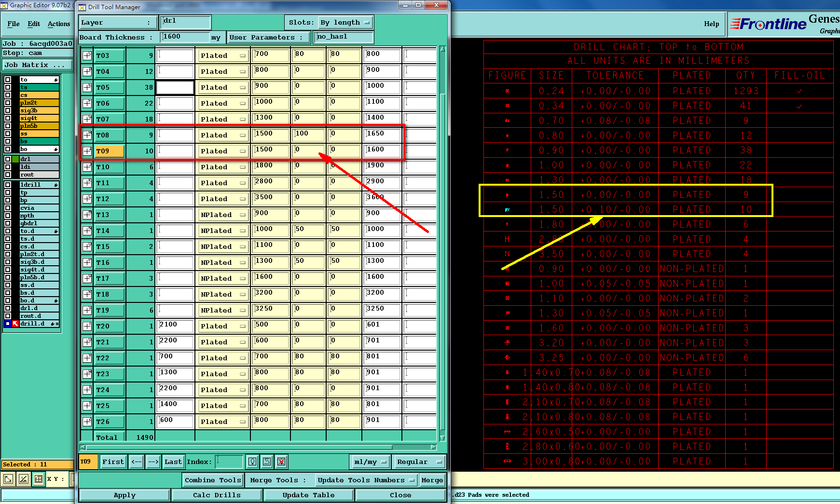Image resolution: width=840 pixels, height=504 pixels.
Task: Select the T09 tool button
Action: pos(110,151)
